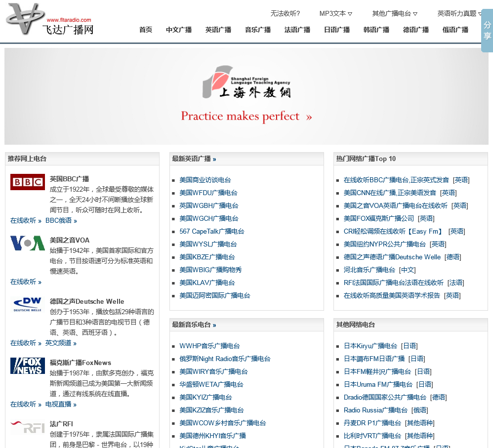Go to the 韩语广播 nav item
493x448 pixels.
point(376,30)
